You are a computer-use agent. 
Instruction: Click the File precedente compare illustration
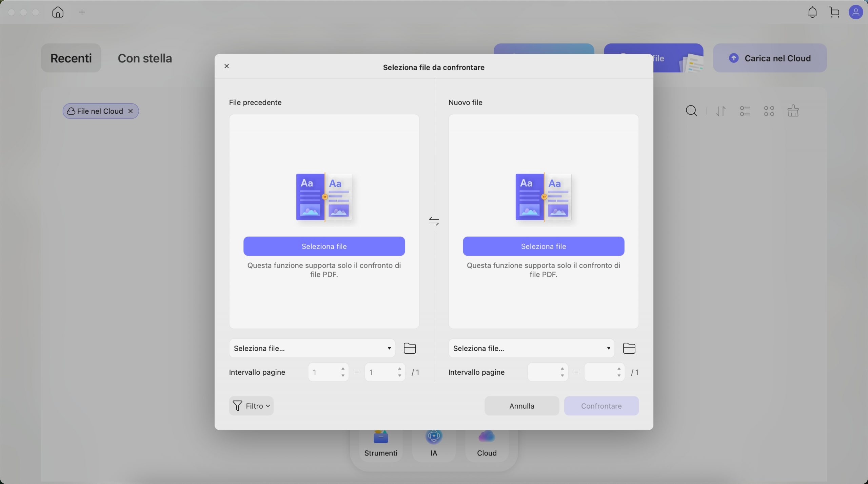tap(324, 198)
